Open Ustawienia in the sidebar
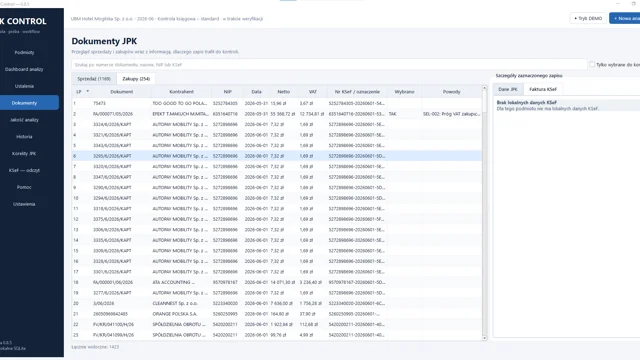 (x=24, y=204)
